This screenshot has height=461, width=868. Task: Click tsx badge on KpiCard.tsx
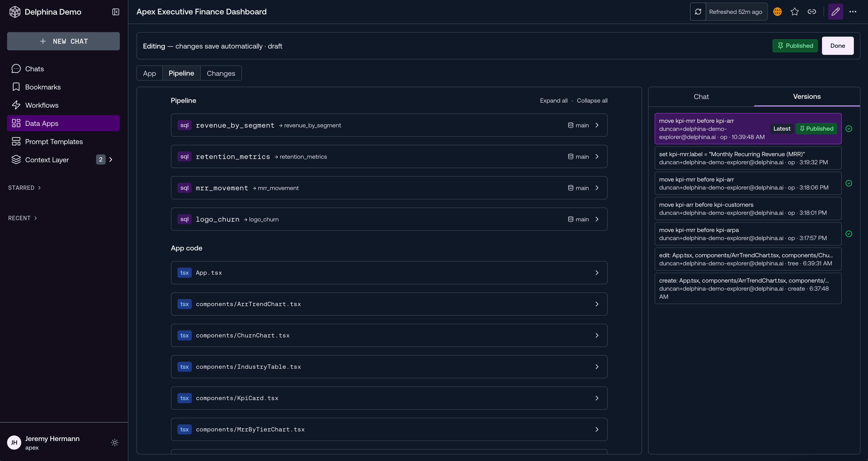[x=184, y=398]
